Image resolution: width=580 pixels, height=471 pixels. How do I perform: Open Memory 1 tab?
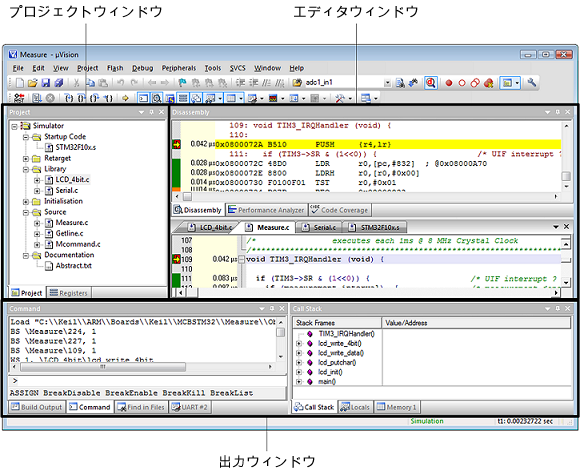397,407
